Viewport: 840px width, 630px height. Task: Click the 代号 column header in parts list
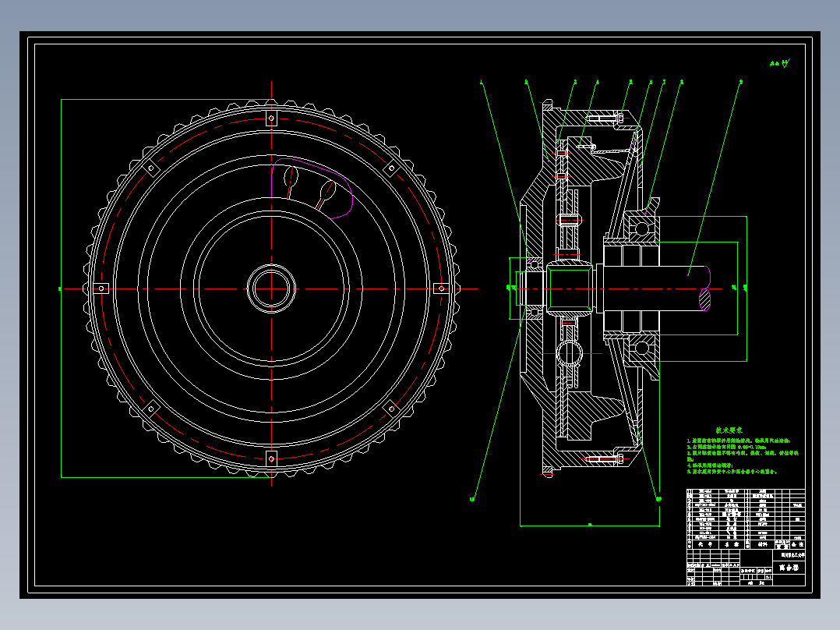(x=704, y=543)
